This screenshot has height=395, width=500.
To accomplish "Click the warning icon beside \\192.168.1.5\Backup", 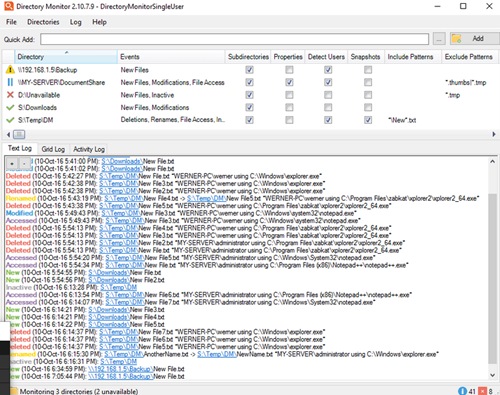I will pyautogui.click(x=10, y=70).
